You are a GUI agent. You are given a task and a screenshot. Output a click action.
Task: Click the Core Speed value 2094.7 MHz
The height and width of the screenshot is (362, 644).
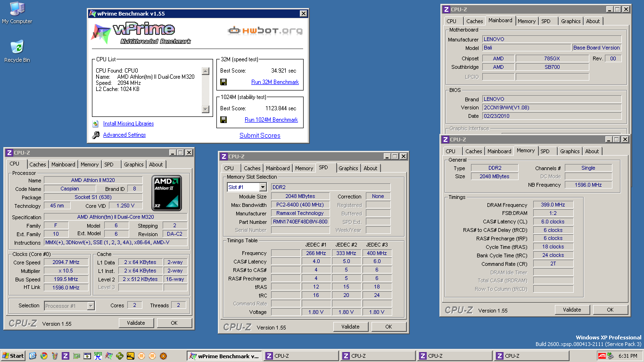tap(66, 263)
